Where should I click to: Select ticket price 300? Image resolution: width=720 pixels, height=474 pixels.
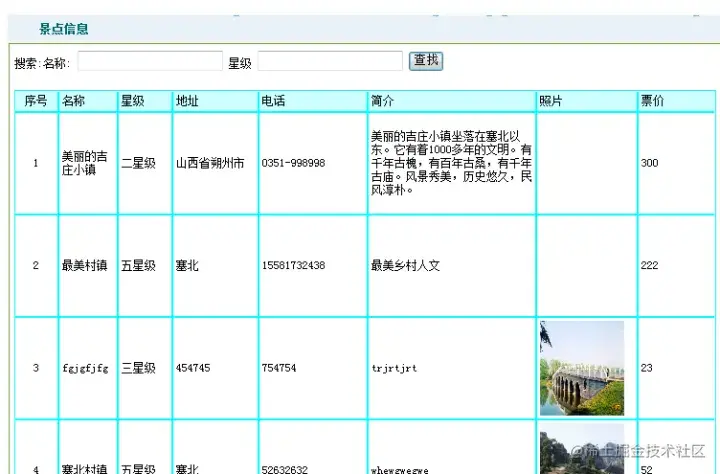(650, 163)
